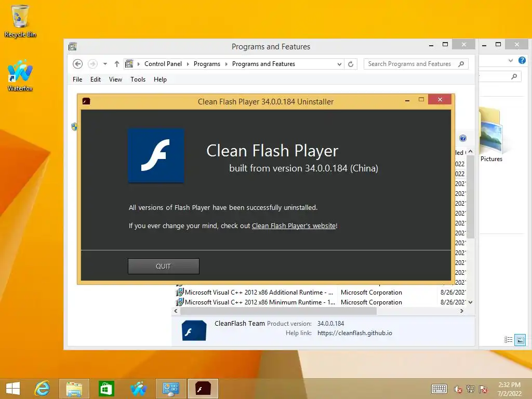Minimize the Flash uninstaller window

tap(407, 100)
